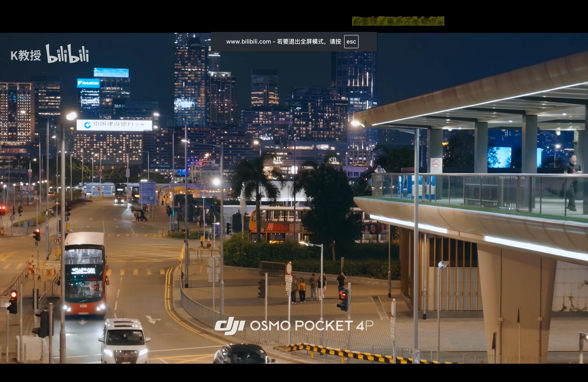Click the "www.bilibili.com - 若要退出全屏模式，请按" notice text
Viewport: 588px width, 382px height.
tap(284, 41)
